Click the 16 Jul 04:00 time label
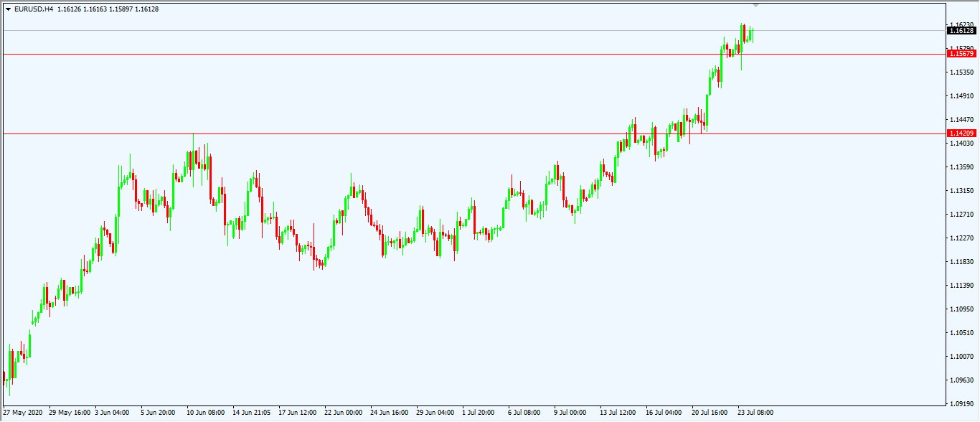980x422 pixels. pyautogui.click(x=664, y=413)
